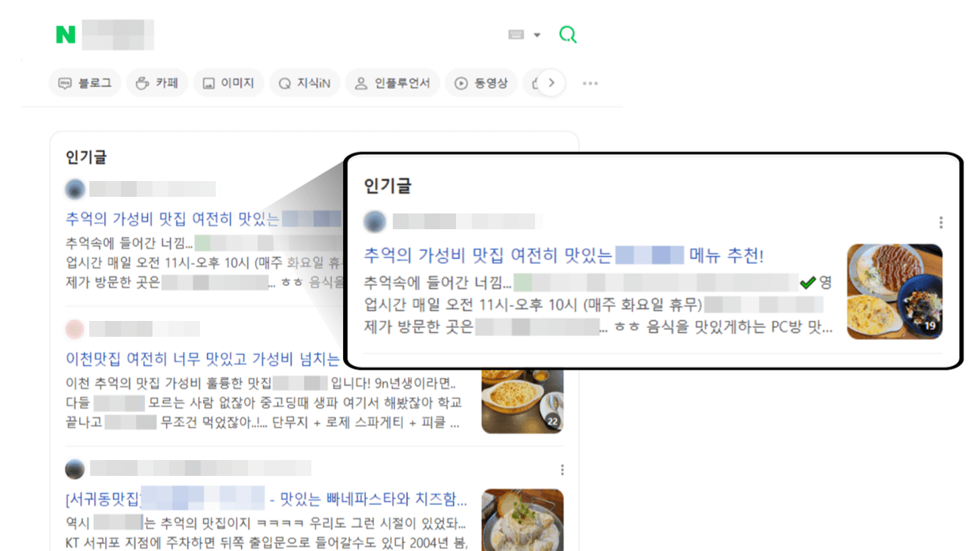
Task: Click pasta thumbnail with 22 photos badge
Action: [x=522, y=401]
